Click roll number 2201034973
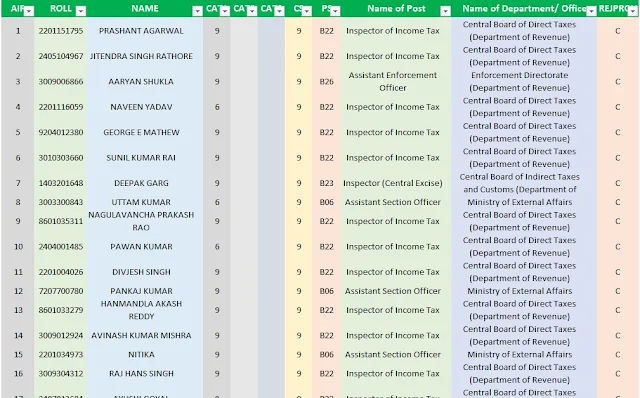640x398 pixels. point(61,354)
